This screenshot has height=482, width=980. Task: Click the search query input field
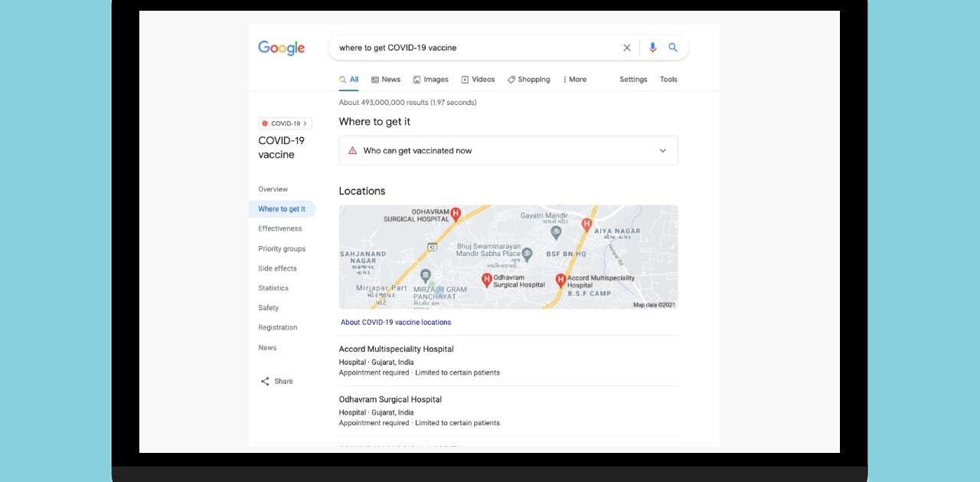(475, 48)
